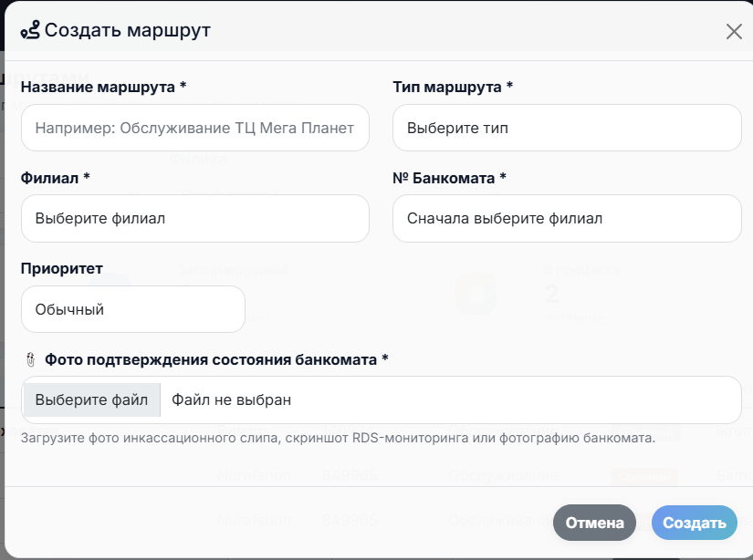Screen dimensions: 753x560
Task: Click the Филиал field label
Action: [55, 178]
